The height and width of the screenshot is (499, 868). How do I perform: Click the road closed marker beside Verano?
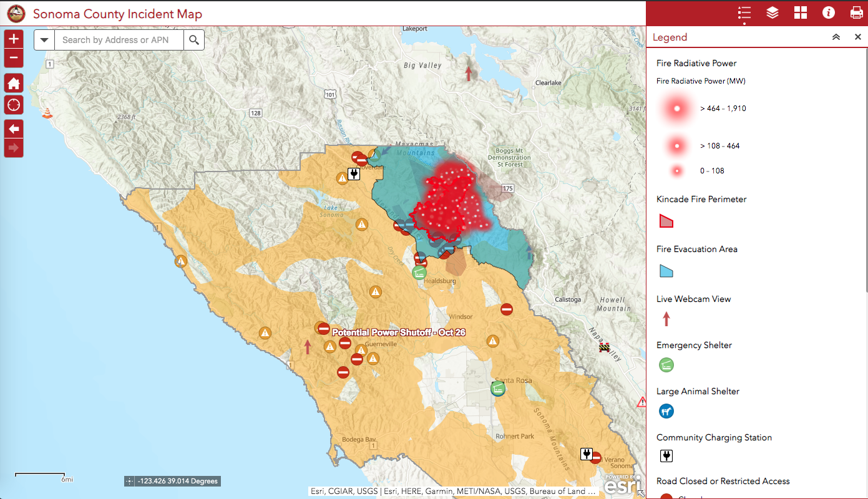(x=596, y=458)
